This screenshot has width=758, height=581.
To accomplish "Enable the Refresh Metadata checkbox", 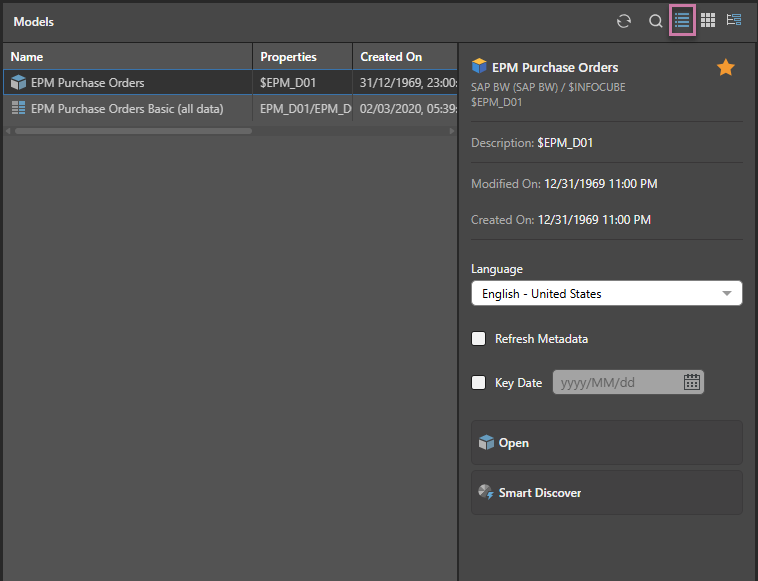I will [x=479, y=339].
